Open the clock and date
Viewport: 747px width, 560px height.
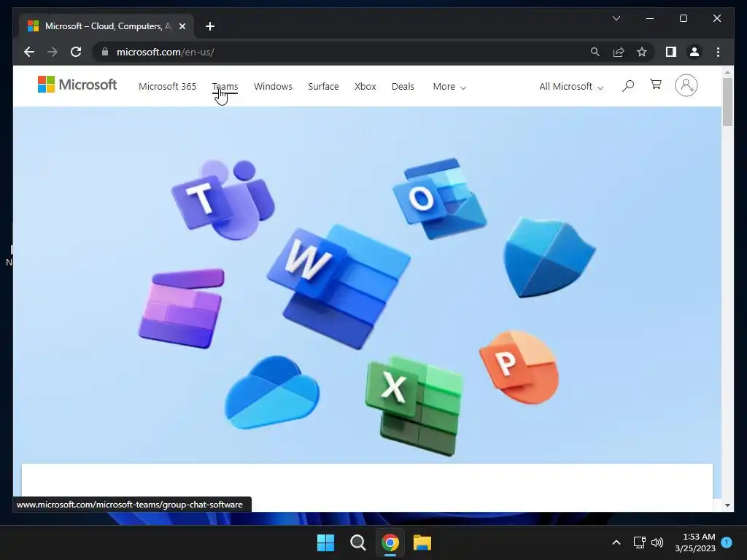695,542
